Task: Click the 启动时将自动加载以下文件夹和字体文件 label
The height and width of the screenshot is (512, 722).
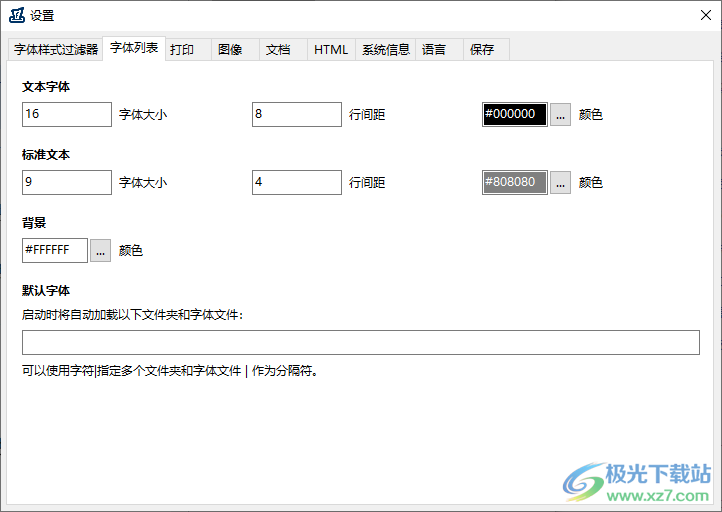Action: 133,315
